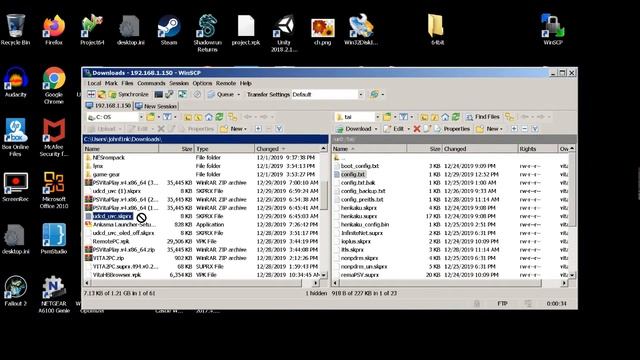Screen dimensions: 640x360
Task: Sort remote files by Rights column header
Action: tap(538, 149)
